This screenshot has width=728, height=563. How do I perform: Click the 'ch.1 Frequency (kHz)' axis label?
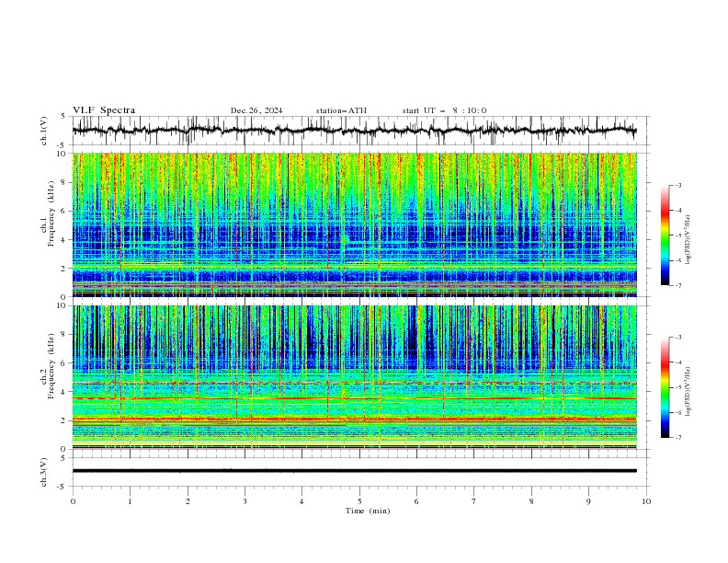pyautogui.click(x=48, y=212)
